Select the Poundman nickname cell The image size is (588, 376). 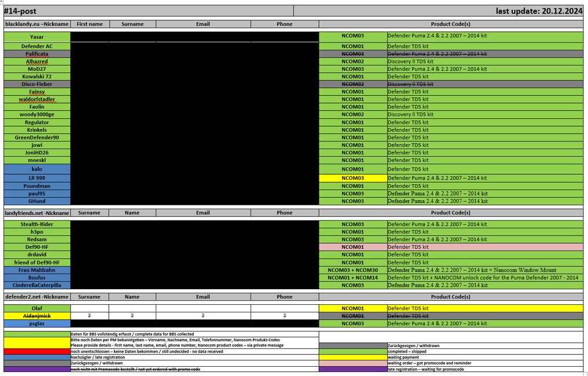[x=37, y=186]
